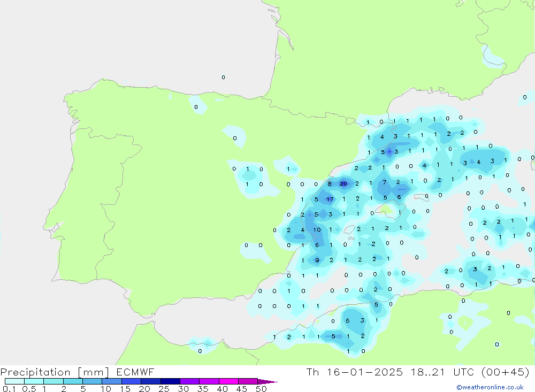The image size is (535, 392).
Task: Click the 10 mm value on the coast
Action: tap(317, 230)
